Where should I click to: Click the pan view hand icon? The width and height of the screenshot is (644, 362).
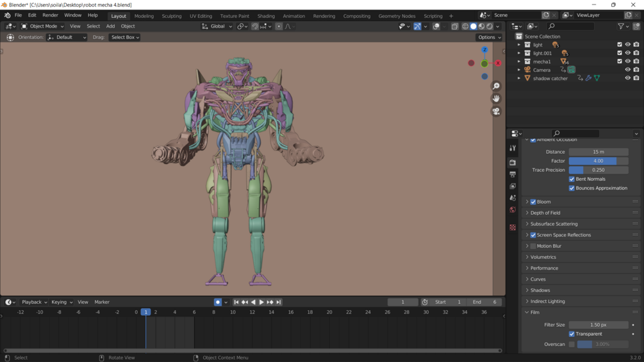(x=496, y=99)
